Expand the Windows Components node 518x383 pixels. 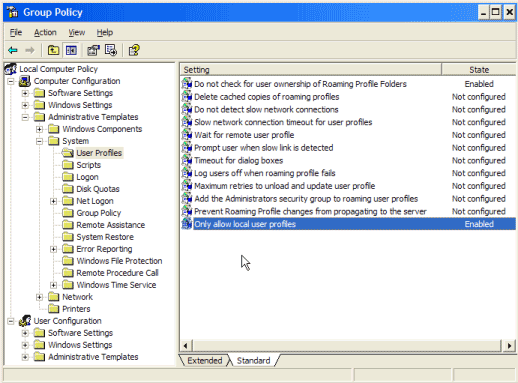point(39,129)
